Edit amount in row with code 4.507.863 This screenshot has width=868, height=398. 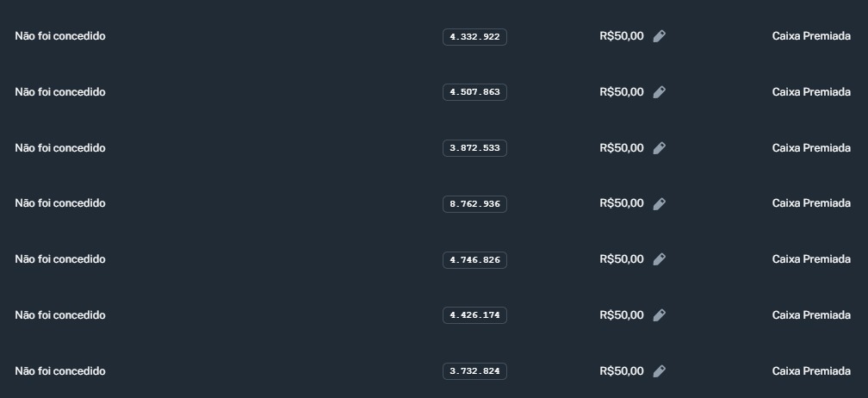(659, 92)
